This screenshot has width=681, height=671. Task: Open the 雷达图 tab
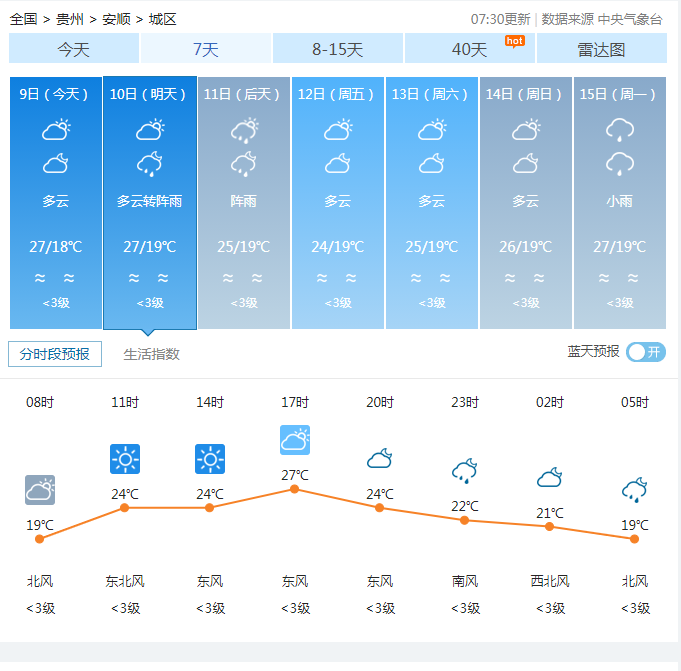601,49
